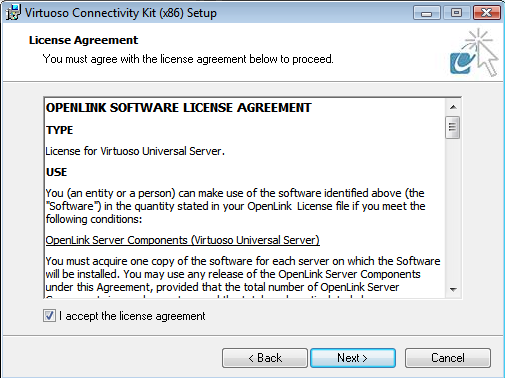Image resolution: width=505 pixels, height=378 pixels.
Task: Click the scrollbar down arrow
Action: click(x=453, y=289)
